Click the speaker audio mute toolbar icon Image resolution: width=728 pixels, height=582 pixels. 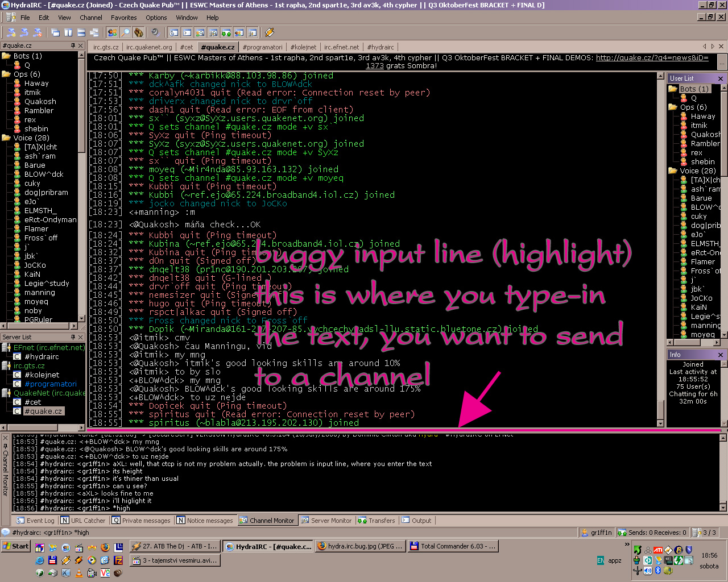pyautogui.click(x=154, y=32)
